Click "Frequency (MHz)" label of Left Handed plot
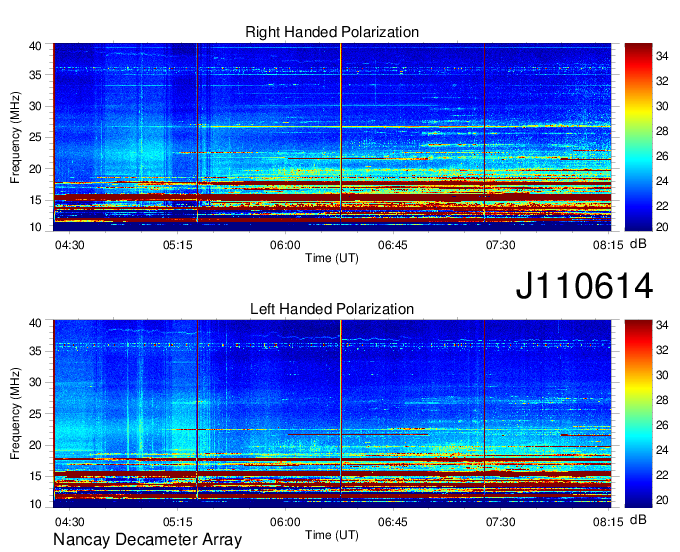This screenshot has width=680, height=552. 15,414
